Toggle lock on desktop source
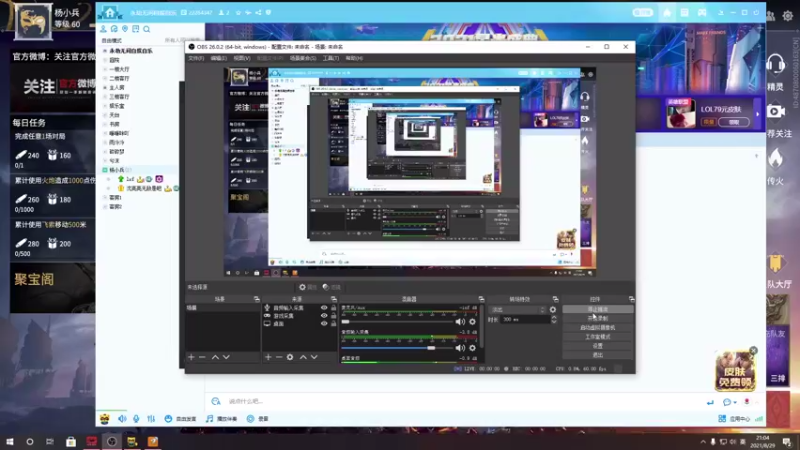 click(334, 323)
